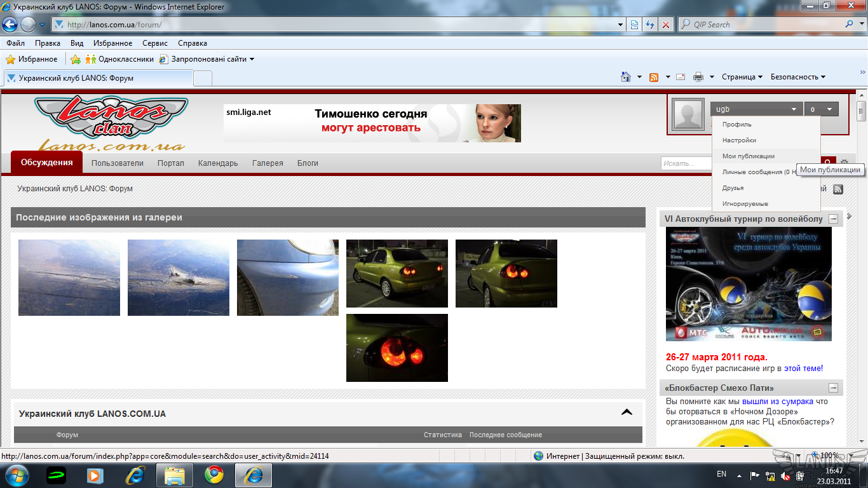The width and height of the screenshot is (868, 488).
Task: Open first gallery thumbnail of scratched paint
Action: [69, 278]
